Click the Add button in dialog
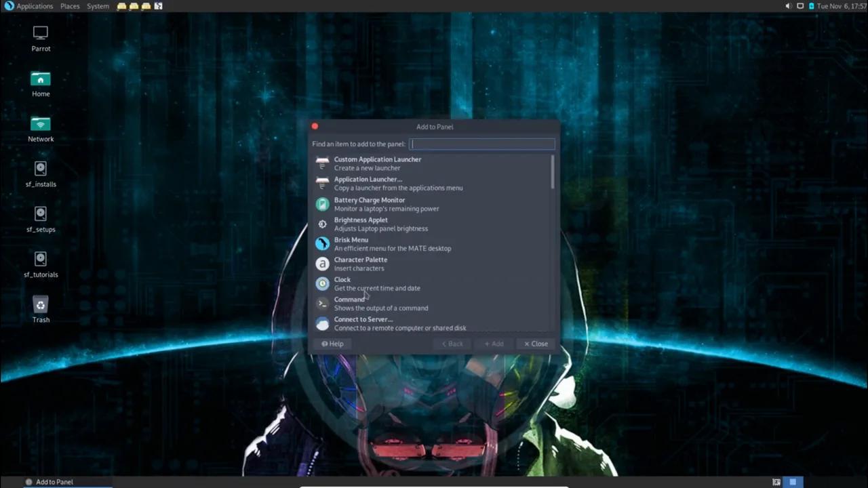Viewport: 868px width, 488px height. [x=494, y=344]
